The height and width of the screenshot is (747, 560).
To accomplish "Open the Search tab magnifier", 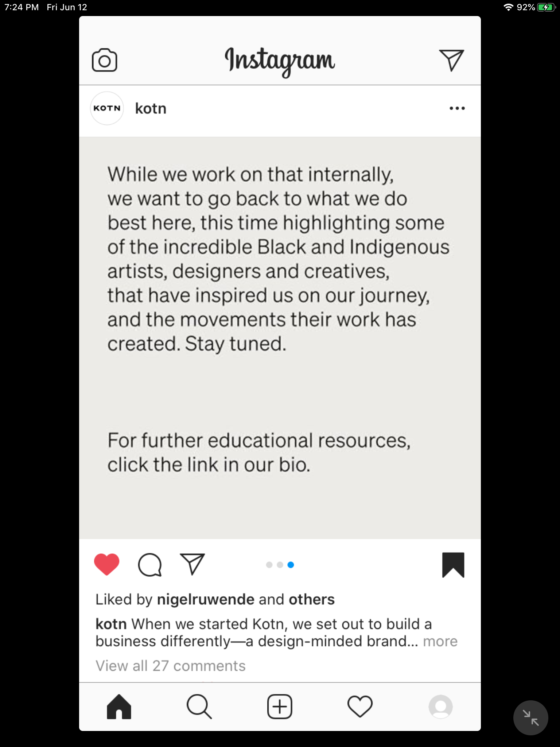I will pyautogui.click(x=199, y=707).
